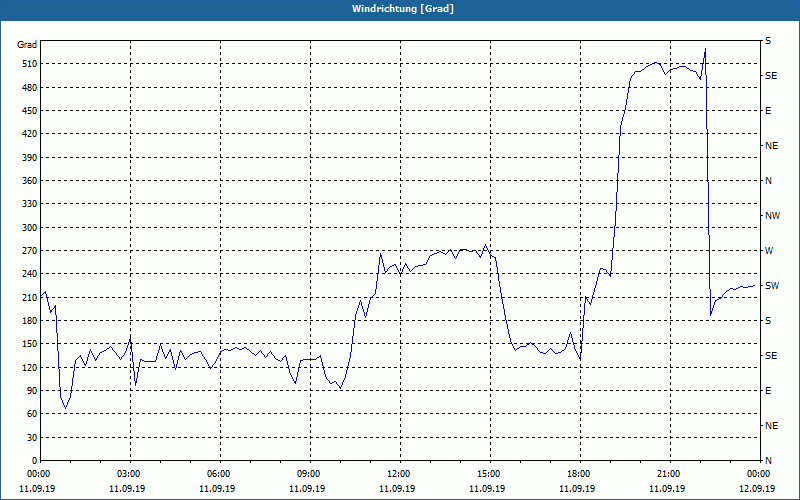Click the 270 y-axis value
800x500 pixels.
pyautogui.click(x=30, y=251)
